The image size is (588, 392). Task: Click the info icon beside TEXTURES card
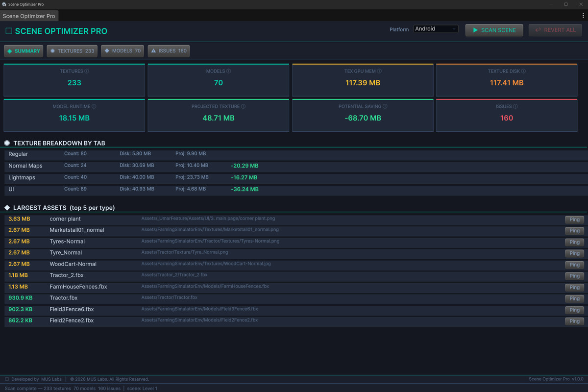(87, 71)
